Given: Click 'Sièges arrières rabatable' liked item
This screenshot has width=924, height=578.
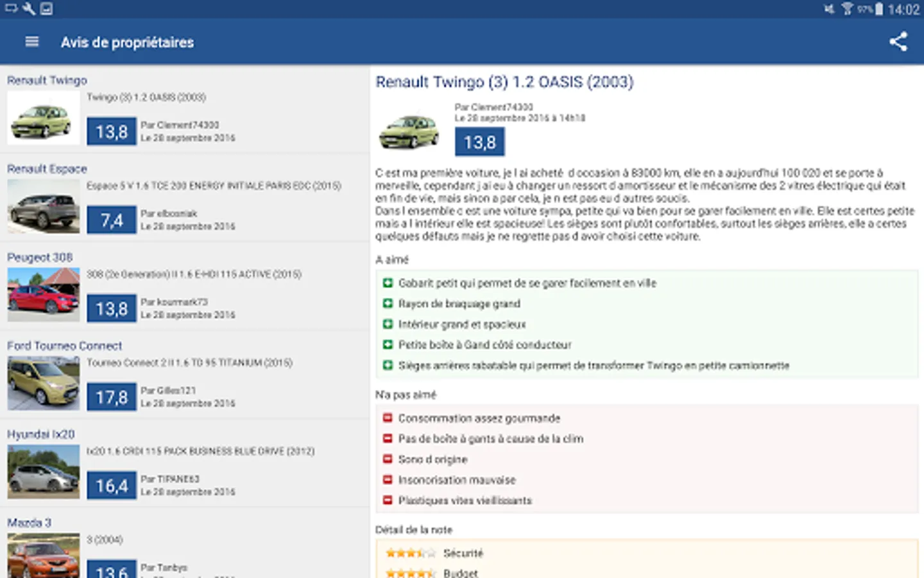Looking at the screenshot, I should coord(594,365).
